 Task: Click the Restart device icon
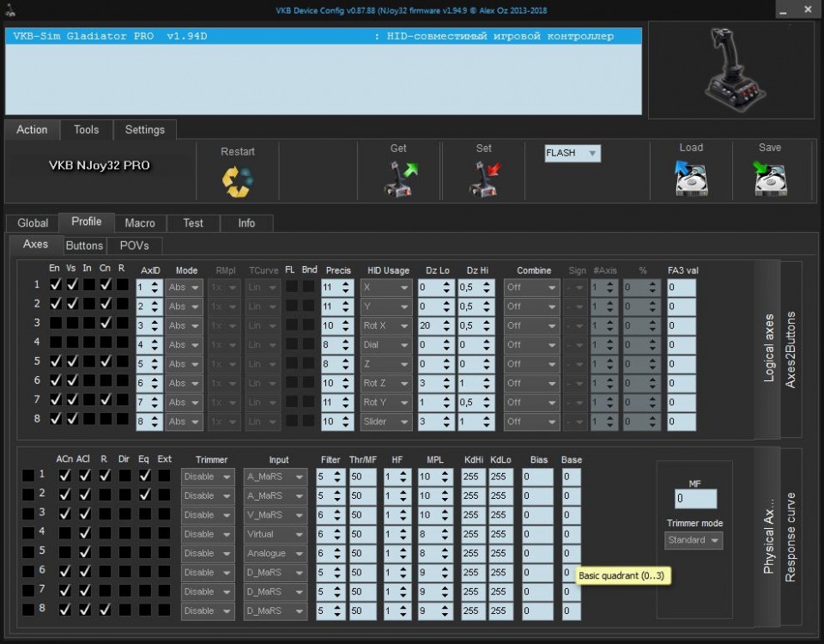point(237,180)
